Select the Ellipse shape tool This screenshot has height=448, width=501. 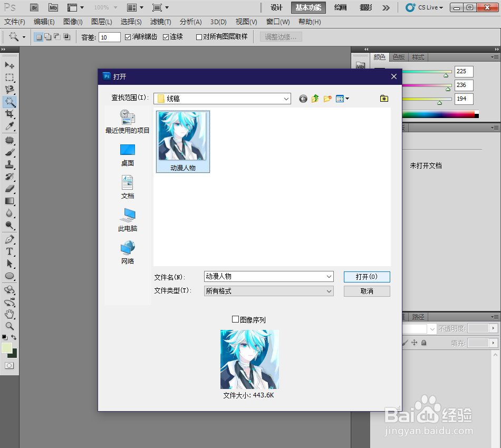[9, 276]
